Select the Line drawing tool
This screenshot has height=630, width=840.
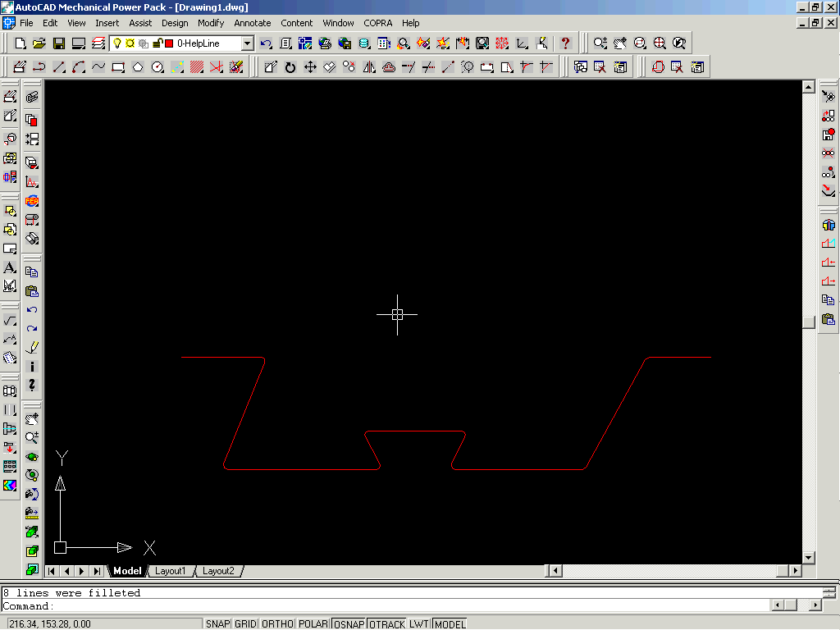pos(59,67)
